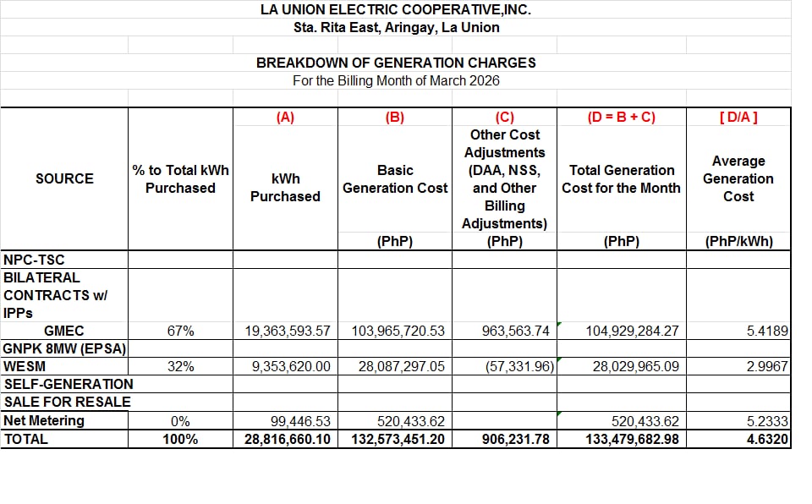The image size is (812, 504).
Task: Click the kWh Purchased column header
Action: 284,187
